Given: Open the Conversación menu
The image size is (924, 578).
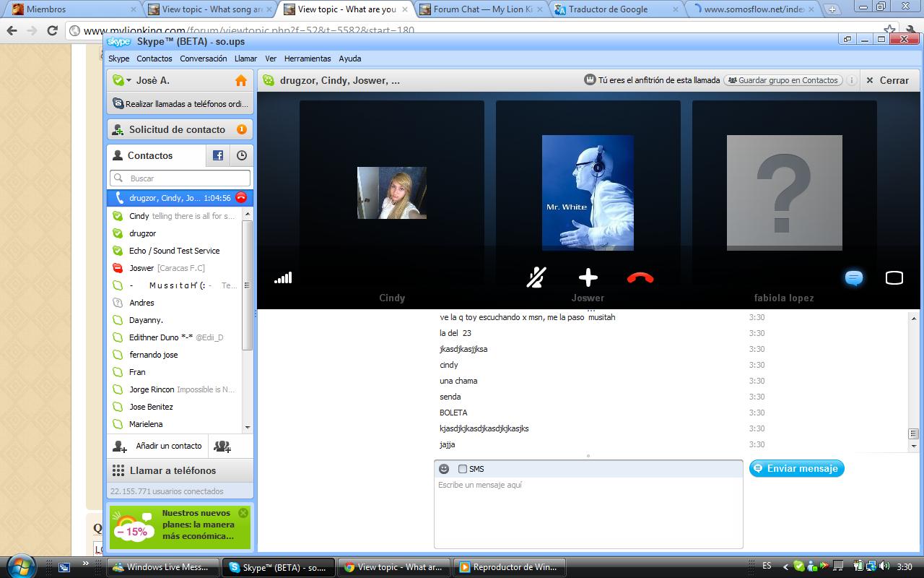Looking at the screenshot, I should pyautogui.click(x=203, y=59).
